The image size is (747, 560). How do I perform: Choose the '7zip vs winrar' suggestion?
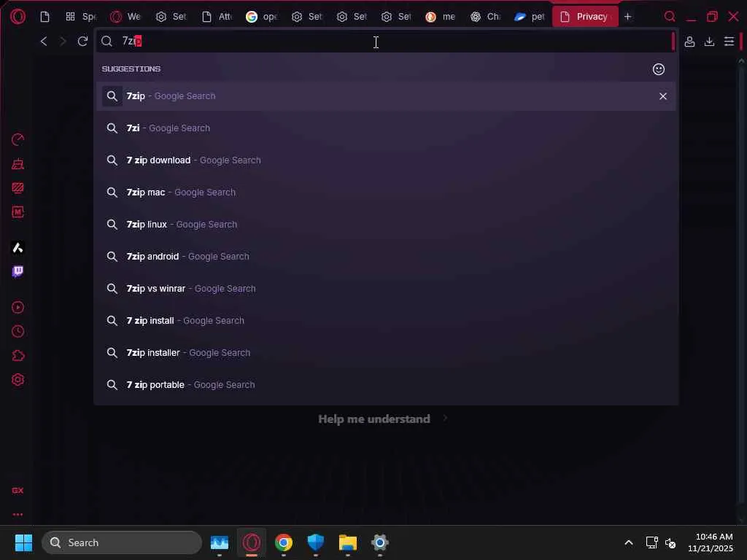pyautogui.click(x=386, y=289)
